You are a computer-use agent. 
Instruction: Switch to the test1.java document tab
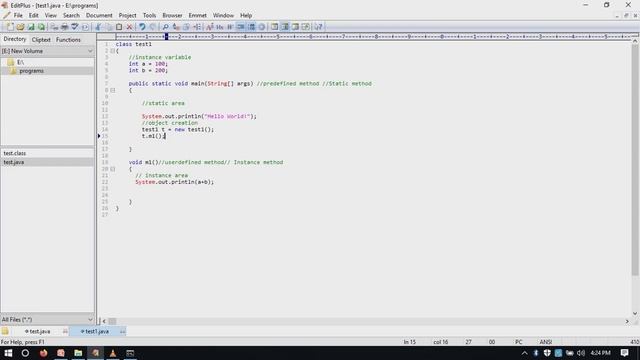coord(97,331)
